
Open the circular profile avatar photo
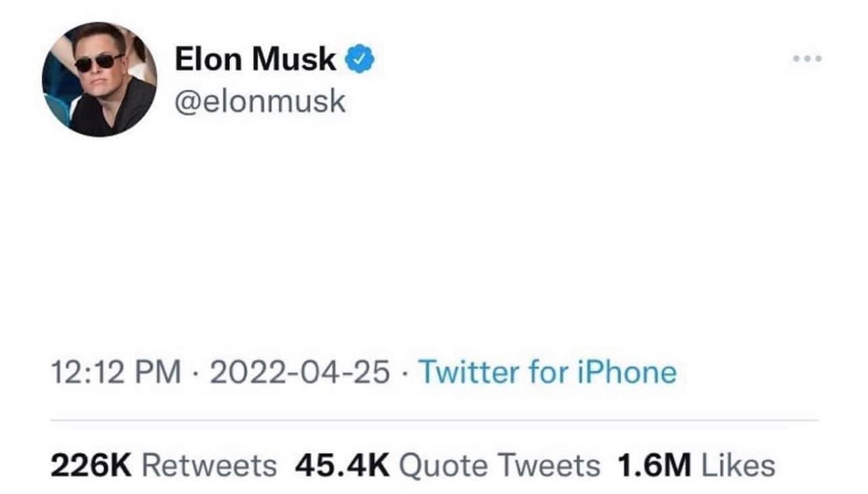pyautogui.click(x=99, y=79)
